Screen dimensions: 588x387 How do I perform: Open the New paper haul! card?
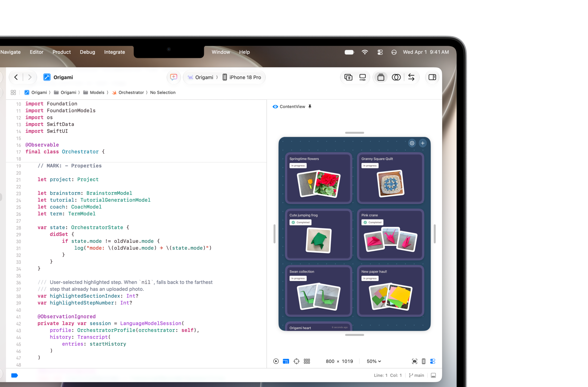[390, 291]
